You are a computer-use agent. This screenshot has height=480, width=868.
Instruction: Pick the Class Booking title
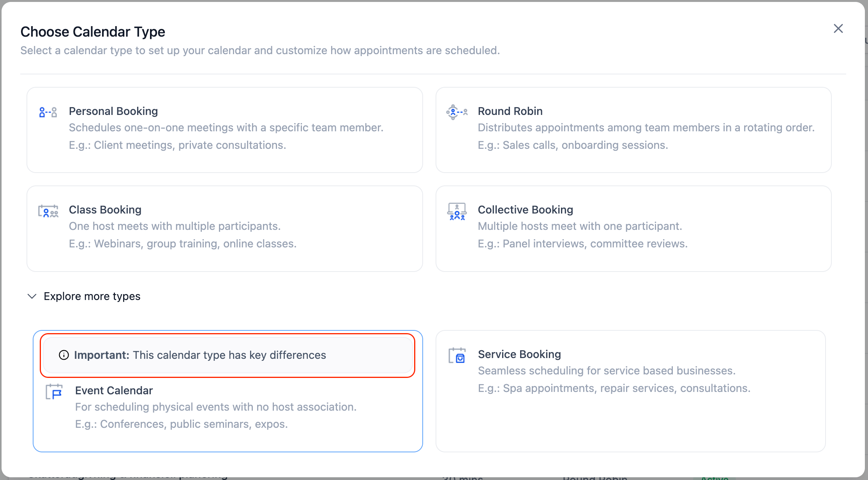point(105,210)
